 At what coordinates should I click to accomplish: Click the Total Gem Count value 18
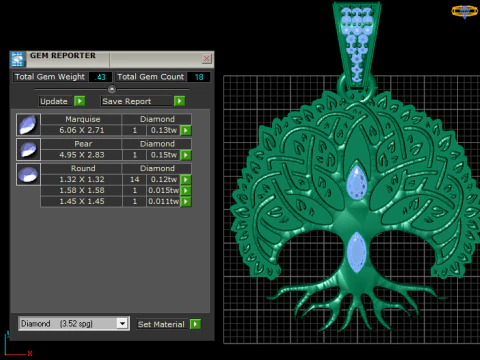(x=199, y=77)
